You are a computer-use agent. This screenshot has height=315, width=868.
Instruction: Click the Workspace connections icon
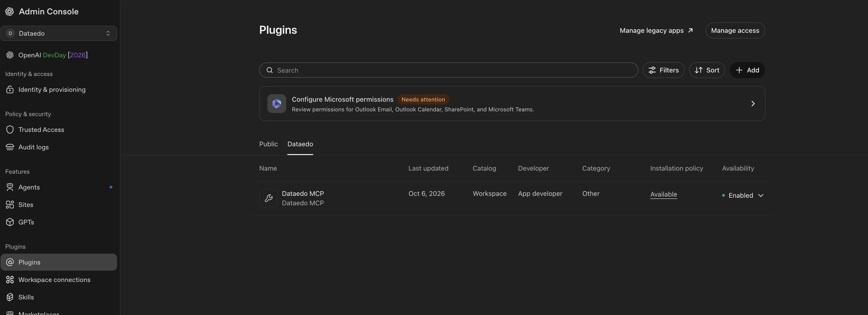[x=10, y=280]
